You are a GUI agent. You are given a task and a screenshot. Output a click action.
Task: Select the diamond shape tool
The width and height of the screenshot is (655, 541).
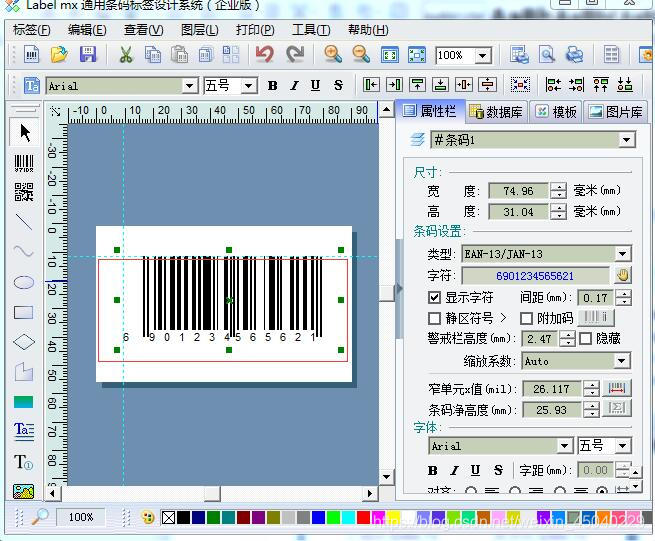coord(24,342)
